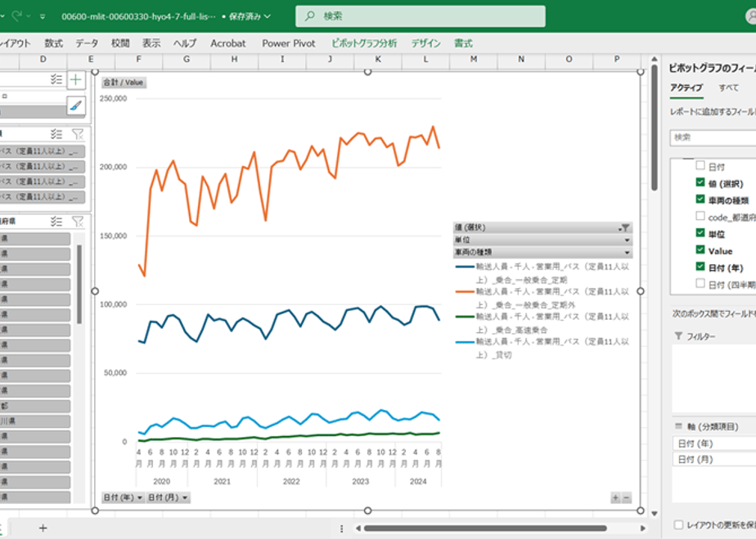Click the three-dot sheet tab bar handle
This screenshot has width=756, height=540.
pyautogui.click(x=341, y=529)
